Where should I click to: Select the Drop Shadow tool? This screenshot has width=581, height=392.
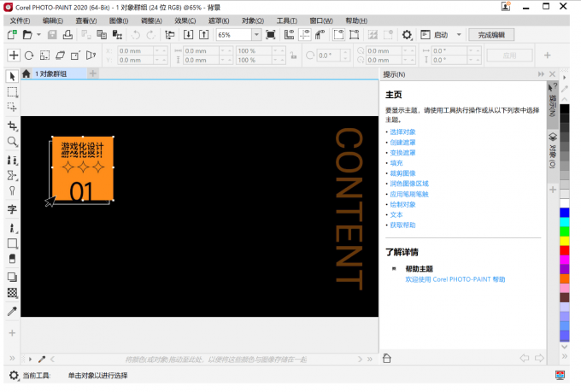pos(12,278)
